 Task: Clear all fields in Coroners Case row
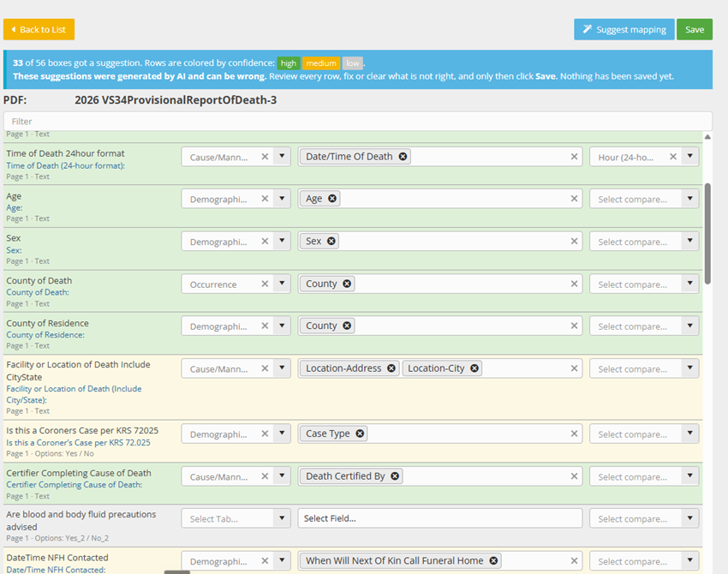pos(575,433)
